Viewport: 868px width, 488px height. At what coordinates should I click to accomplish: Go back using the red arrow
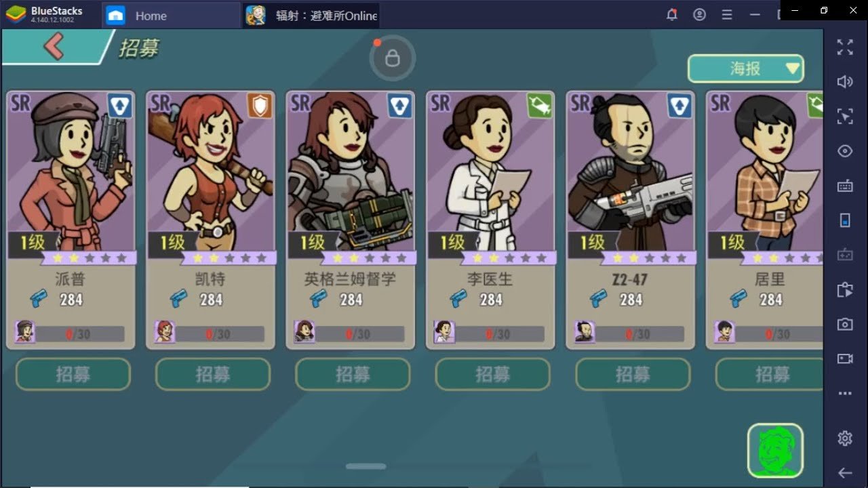tap(53, 45)
